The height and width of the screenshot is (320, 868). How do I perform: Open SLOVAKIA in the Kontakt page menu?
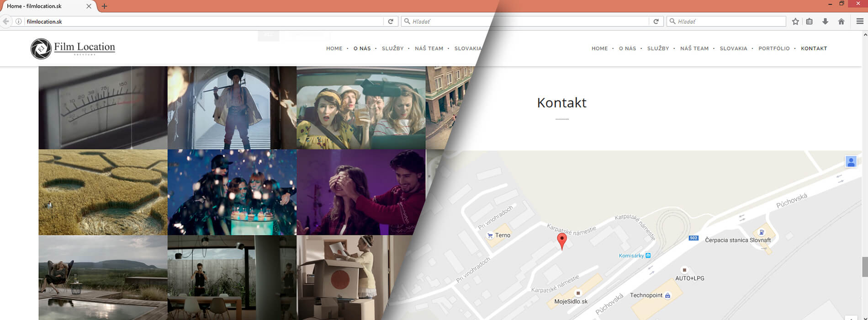pyautogui.click(x=733, y=48)
